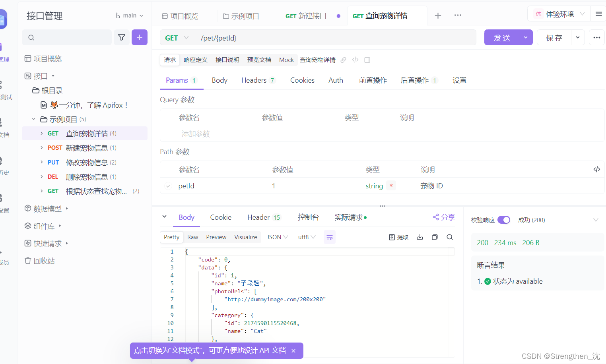The width and height of the screenshot is (606, 364).
Task: Open the main branch dropdown
Action: click(x=129, y=15)
